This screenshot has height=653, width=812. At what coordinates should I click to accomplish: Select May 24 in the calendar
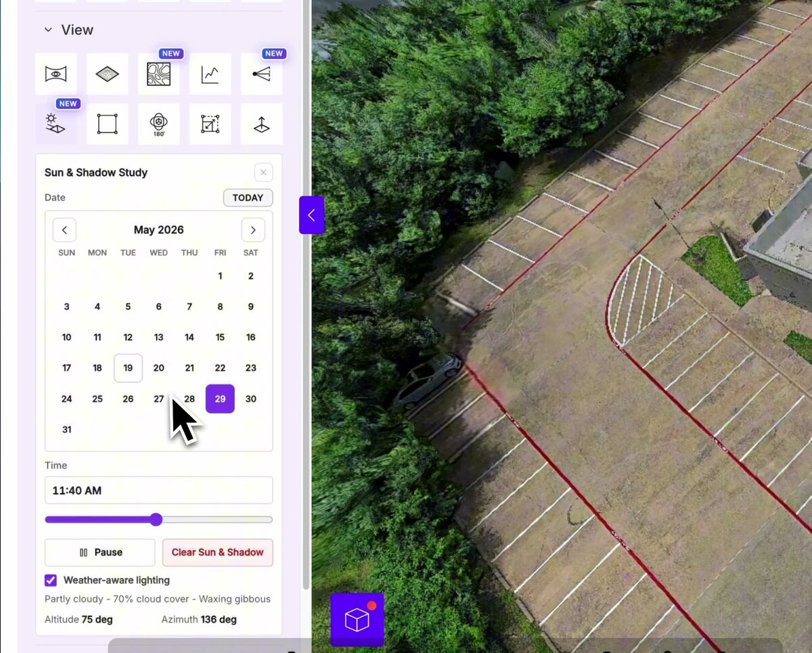(x=66, y=399)
